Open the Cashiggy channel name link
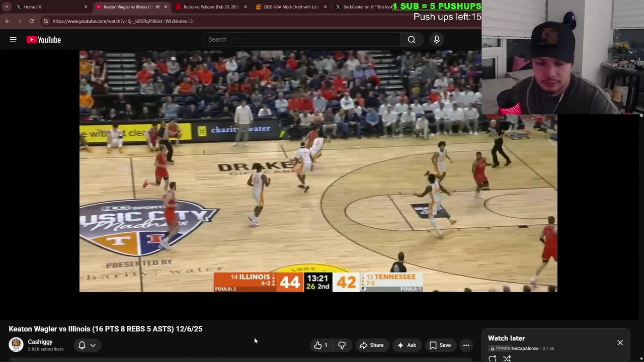 pyautogui.click(x=40, y=342)
